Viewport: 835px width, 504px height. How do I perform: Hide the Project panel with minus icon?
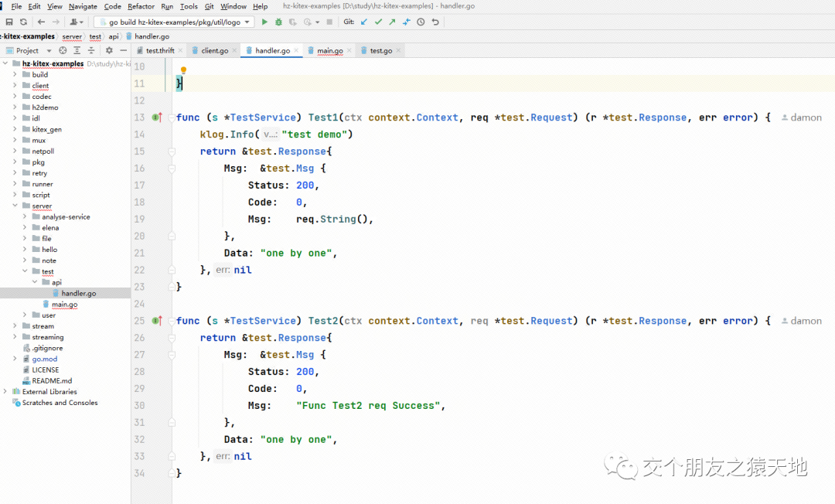click(x=123, y=50)
